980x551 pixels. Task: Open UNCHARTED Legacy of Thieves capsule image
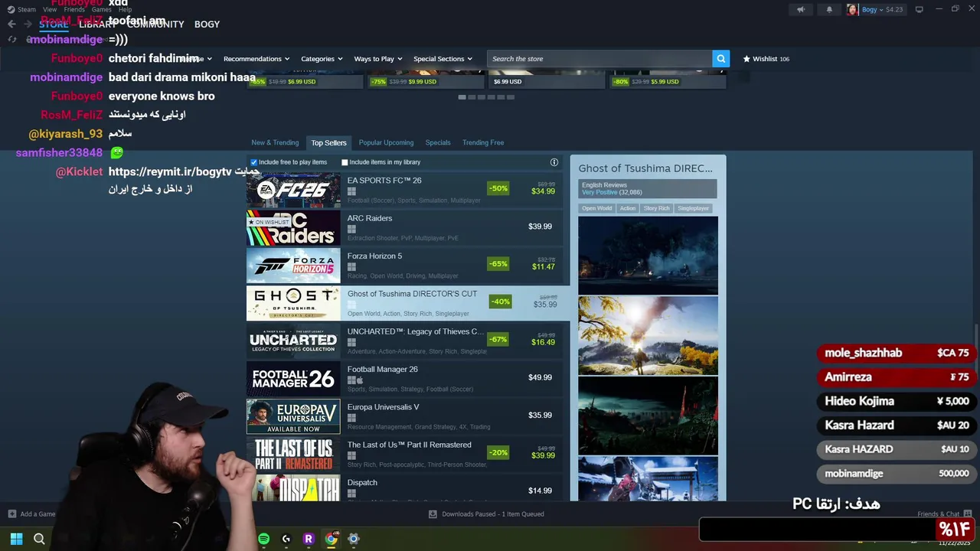coord(293,341)
